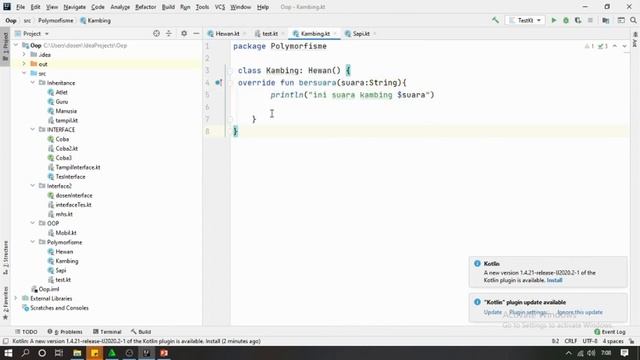Click the locate-in-project target icon
This screenshot has height=360, width=640.
pyautogui.click(x=156, y=33)
